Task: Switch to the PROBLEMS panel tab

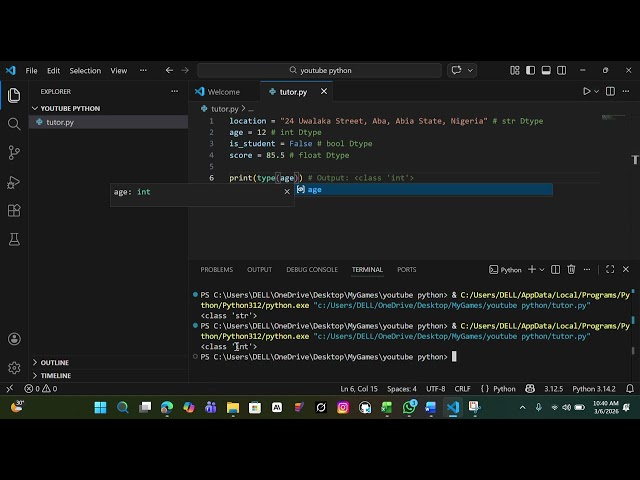Action: tap(217, 270)
